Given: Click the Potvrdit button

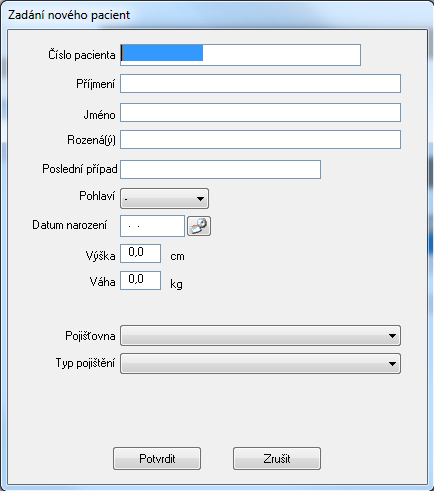Looking at the screenshot, I should (157, 459).
